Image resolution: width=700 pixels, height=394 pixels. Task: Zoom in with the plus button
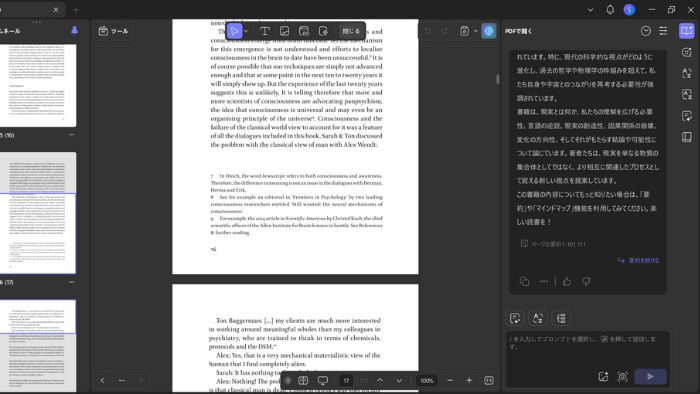(x=469, y=381)
